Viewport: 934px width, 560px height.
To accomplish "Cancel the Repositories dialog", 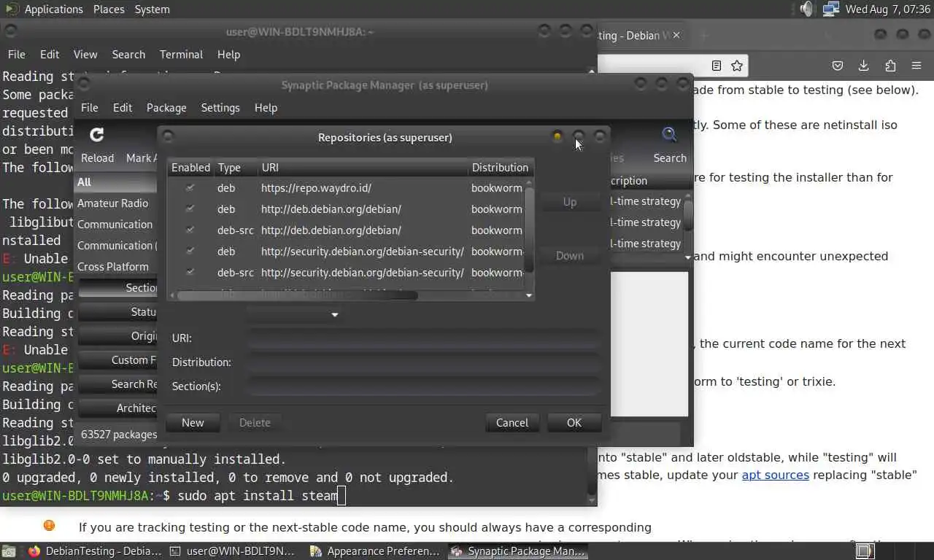I will (x=512, y=422).
